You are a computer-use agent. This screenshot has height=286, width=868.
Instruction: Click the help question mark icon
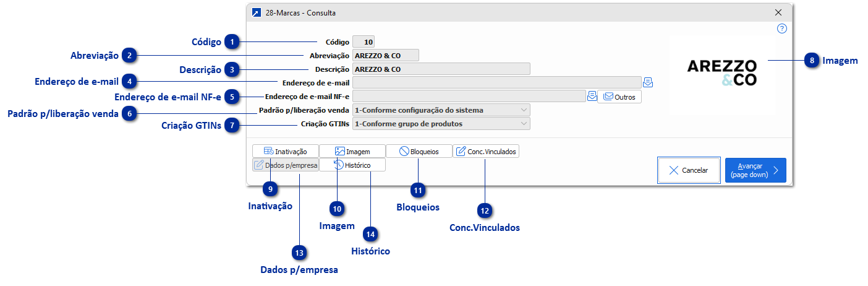point(782,28)
